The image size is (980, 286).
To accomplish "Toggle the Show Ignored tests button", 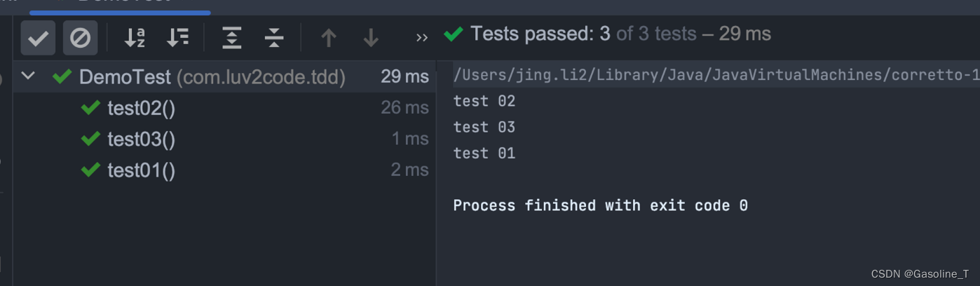I will pos(80,37).
